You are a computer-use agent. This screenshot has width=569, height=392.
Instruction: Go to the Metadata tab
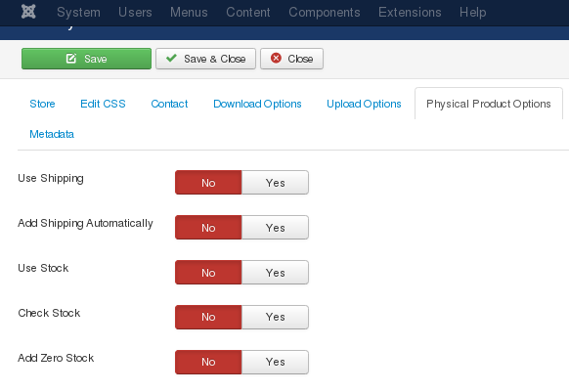pos(52,134)
